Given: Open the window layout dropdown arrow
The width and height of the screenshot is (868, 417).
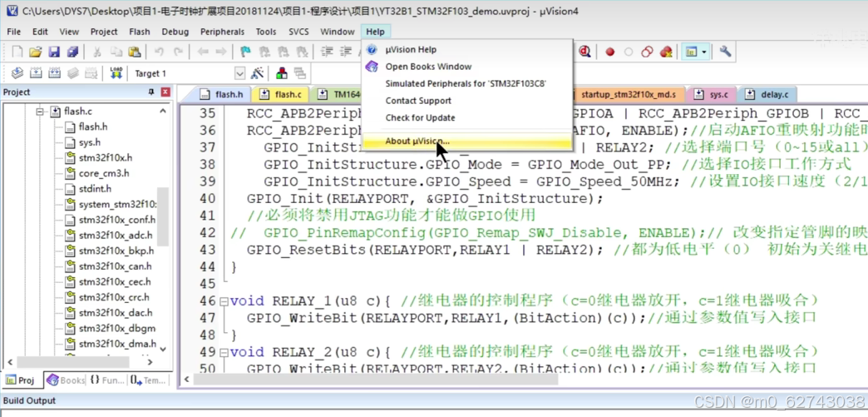Looking at the screenshot, I should pos(704,52).
